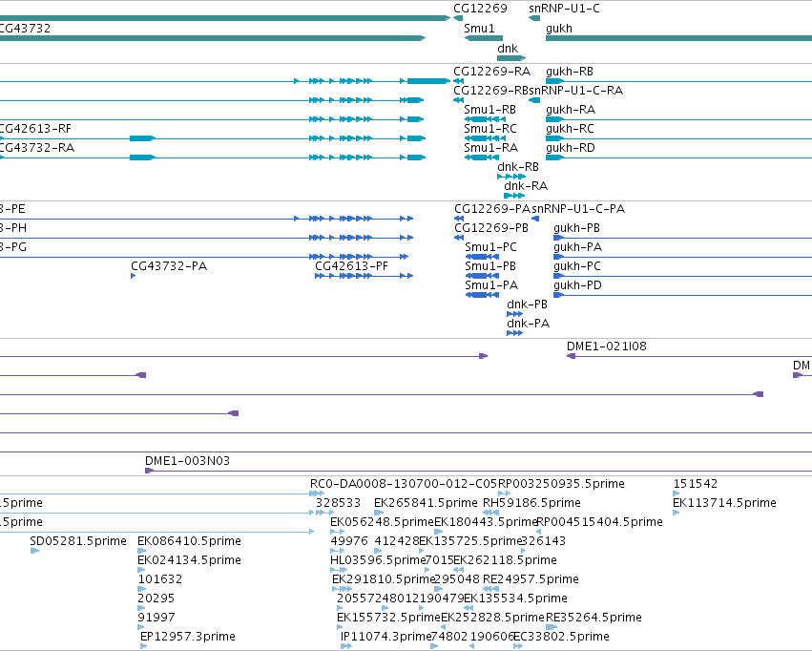The image size is (812, 651).
Task: Select the Smu1-RC transcript label
Action: [489, 129]
